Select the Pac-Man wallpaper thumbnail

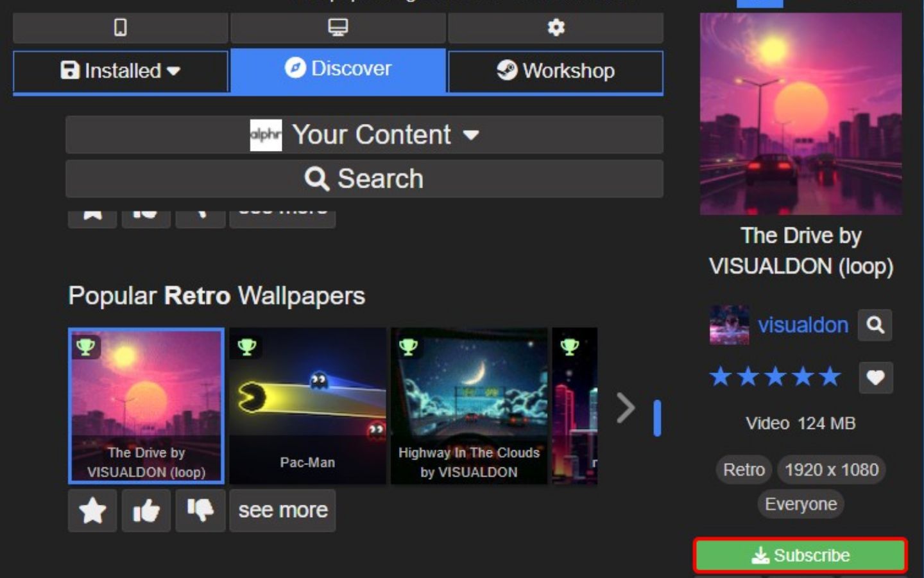(x=307, y=406)
